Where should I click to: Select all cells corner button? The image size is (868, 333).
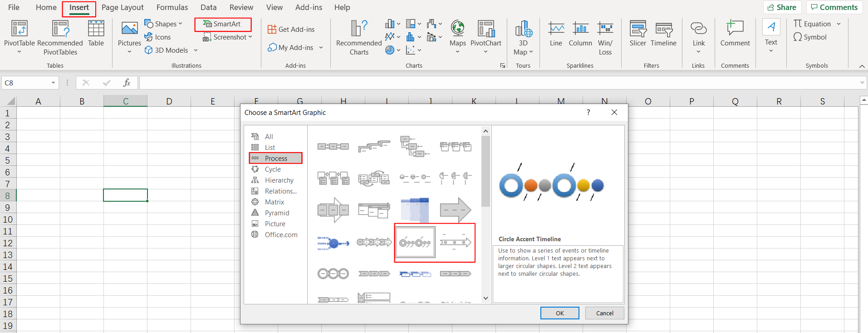coord(8,101)
